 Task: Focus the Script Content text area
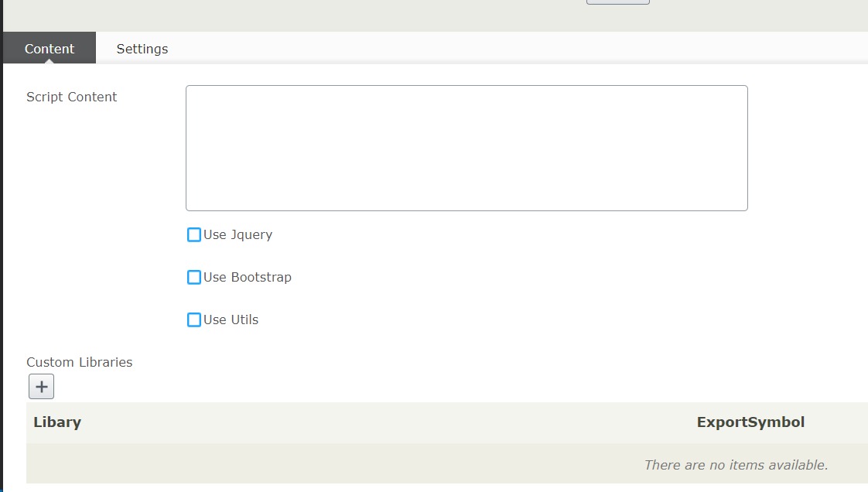pyautogui.click(x=466, y=148)
